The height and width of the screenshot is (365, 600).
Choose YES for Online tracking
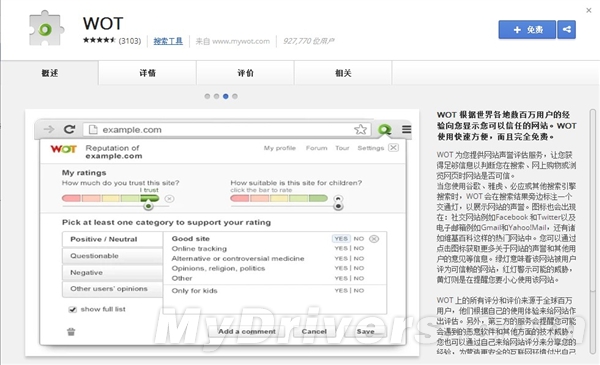coord(341,248)
